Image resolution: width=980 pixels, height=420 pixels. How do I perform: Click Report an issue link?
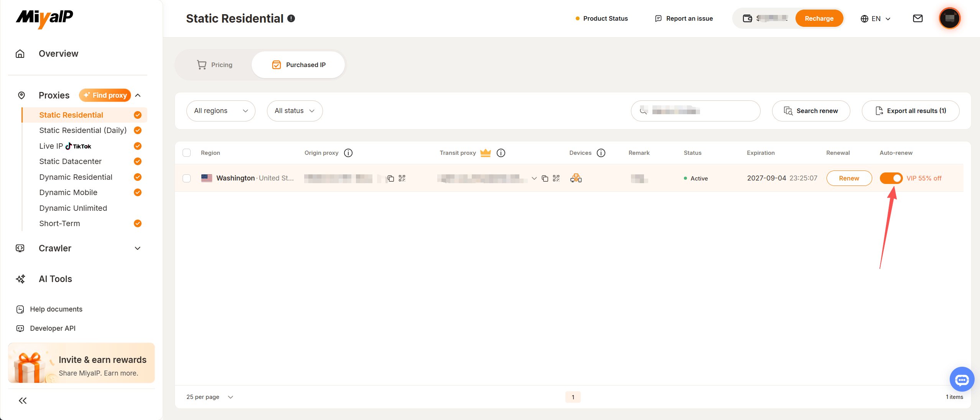pos(684,18)
